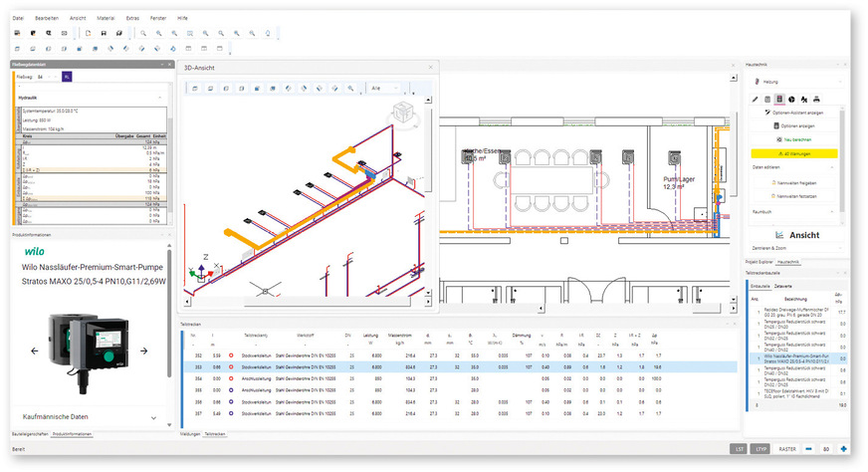Click the blue plus icon in status bar
Viewport: 868px width, 472px height.
click(x=843, y=450)
